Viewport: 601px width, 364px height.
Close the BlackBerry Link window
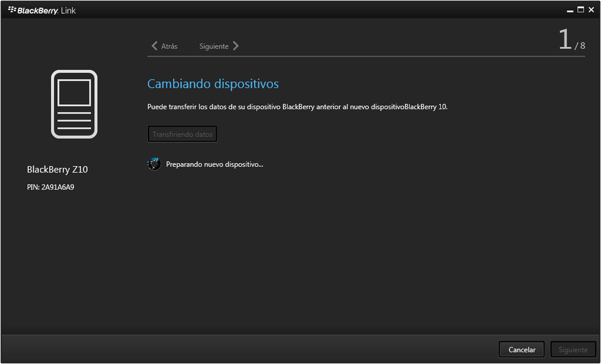[591, 9]
